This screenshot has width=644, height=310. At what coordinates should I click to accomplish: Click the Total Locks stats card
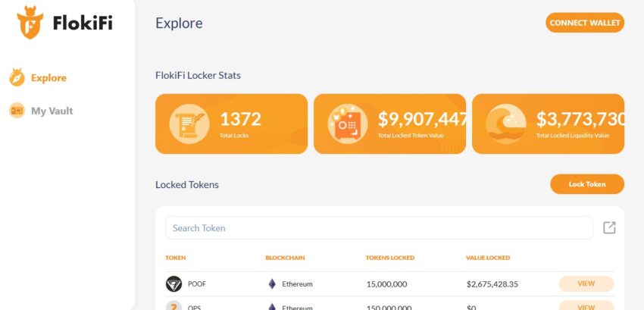[231, 124]
